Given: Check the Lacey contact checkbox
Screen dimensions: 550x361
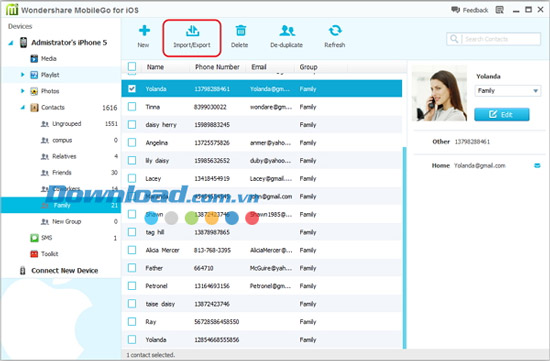Looking at the screenshot, I should pos(132,178).
